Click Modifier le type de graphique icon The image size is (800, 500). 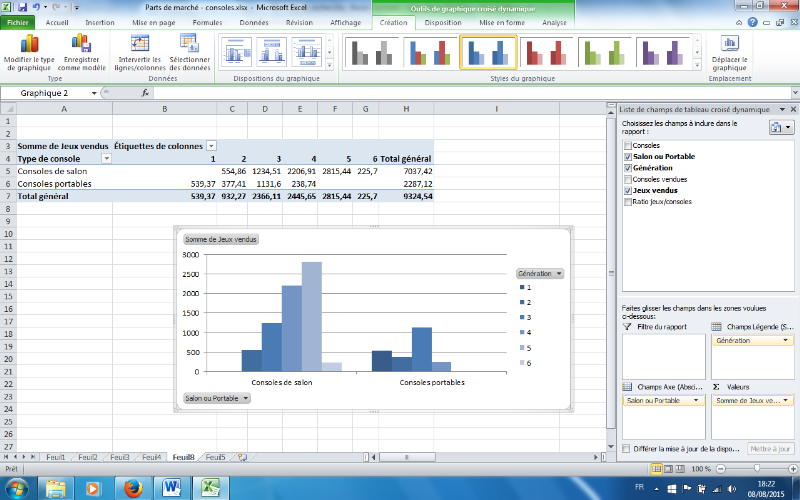click(27, 44)
